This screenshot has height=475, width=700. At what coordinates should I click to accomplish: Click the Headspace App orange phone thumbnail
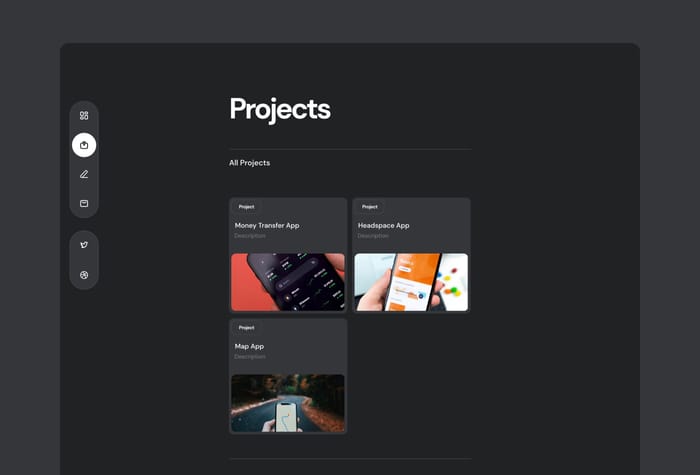click(x=411, y=282)
